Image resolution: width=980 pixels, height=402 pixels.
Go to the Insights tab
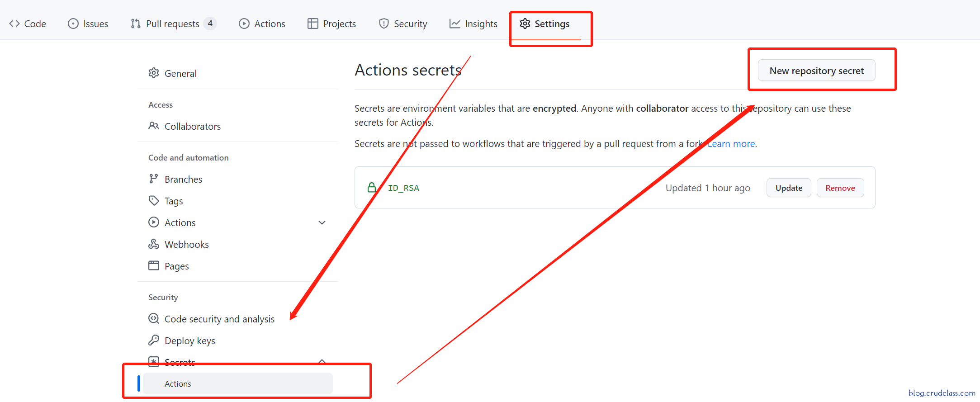(x=473, y=24)
